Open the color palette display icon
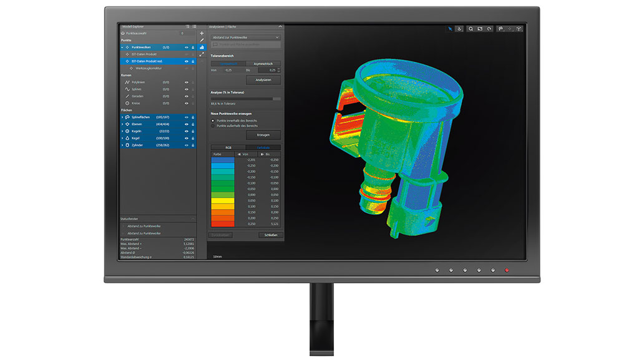The height and width of the screenshot is (362, 644). pos(500,29)
